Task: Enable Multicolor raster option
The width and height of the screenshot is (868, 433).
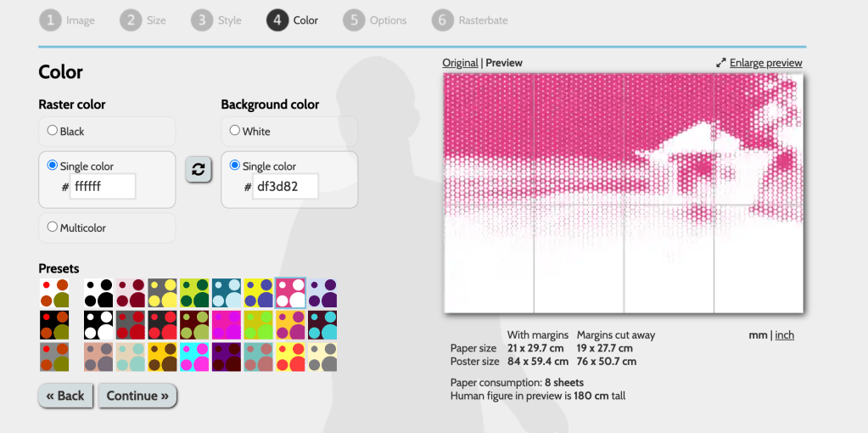Action: coord(53,228)
